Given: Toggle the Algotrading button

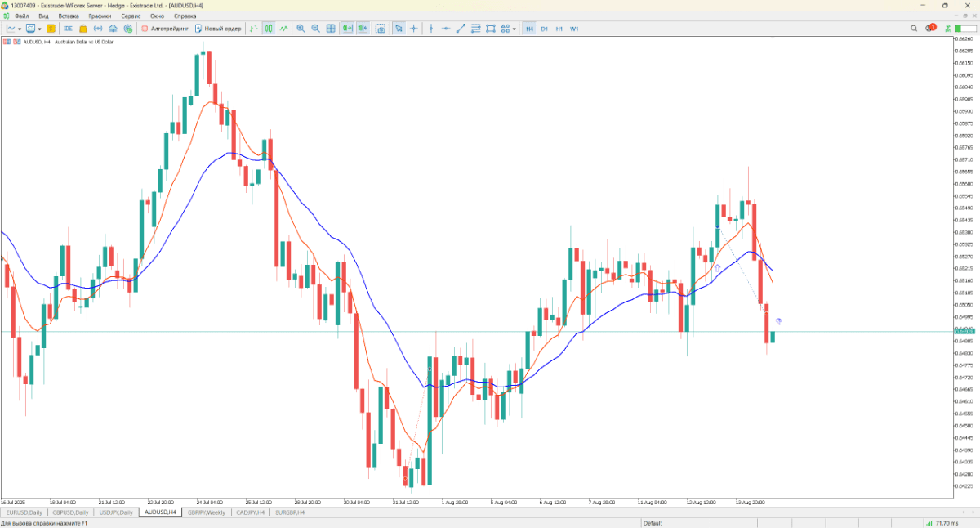Looking at the screenshot, I should (x=165, y=29).
